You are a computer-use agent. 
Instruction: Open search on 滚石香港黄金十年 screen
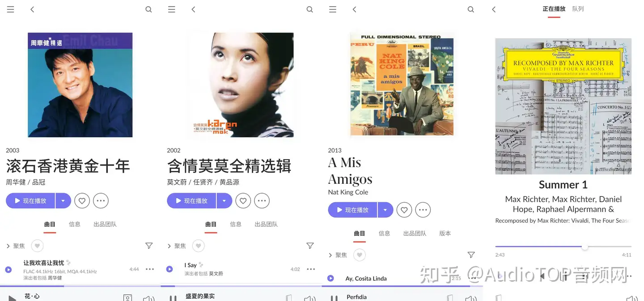coord(149,9)
